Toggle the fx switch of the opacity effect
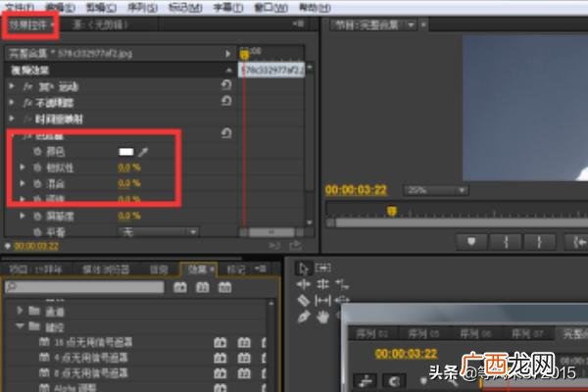Viewport: 588px width, 392px height. (27, 103)
